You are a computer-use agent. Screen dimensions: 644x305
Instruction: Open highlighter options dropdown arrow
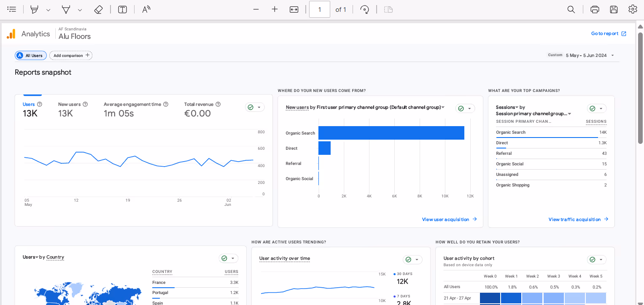(x=48, y=10)
